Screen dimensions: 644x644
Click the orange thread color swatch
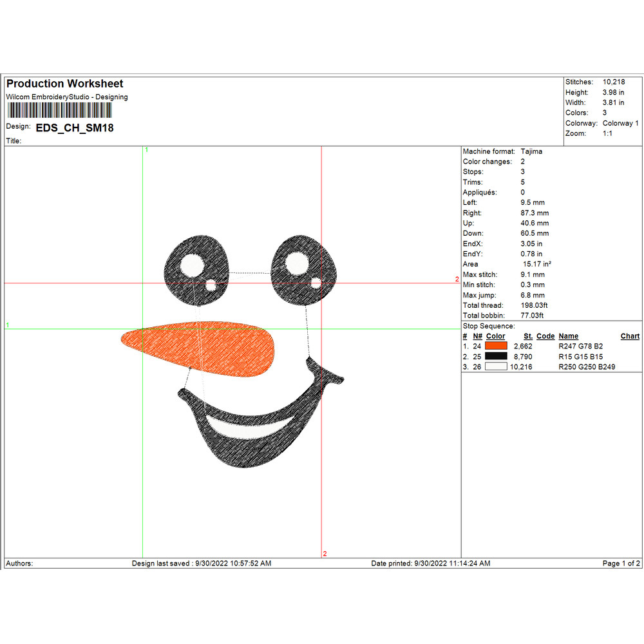click(x=497, y=346)
